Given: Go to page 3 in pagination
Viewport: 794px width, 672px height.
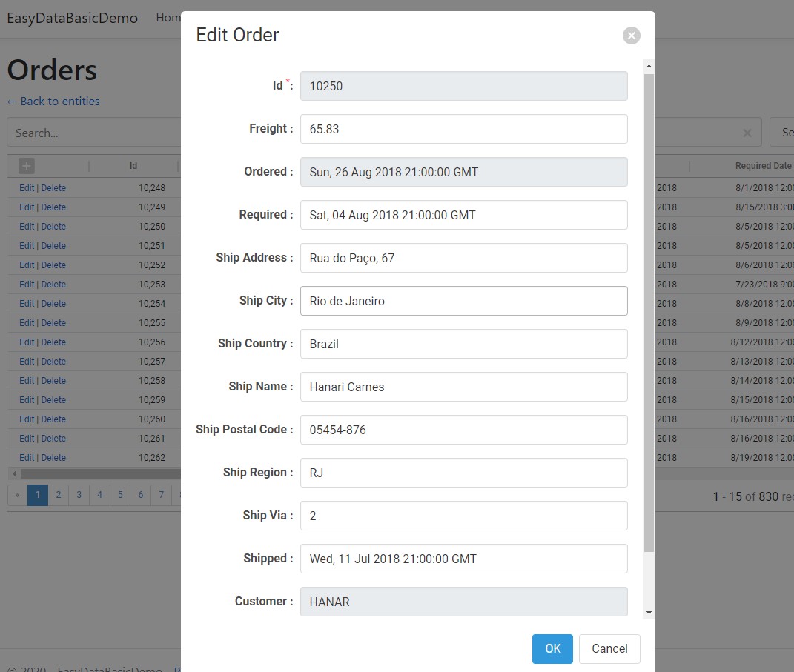Looking at the screenshot, I should point(79,495).
